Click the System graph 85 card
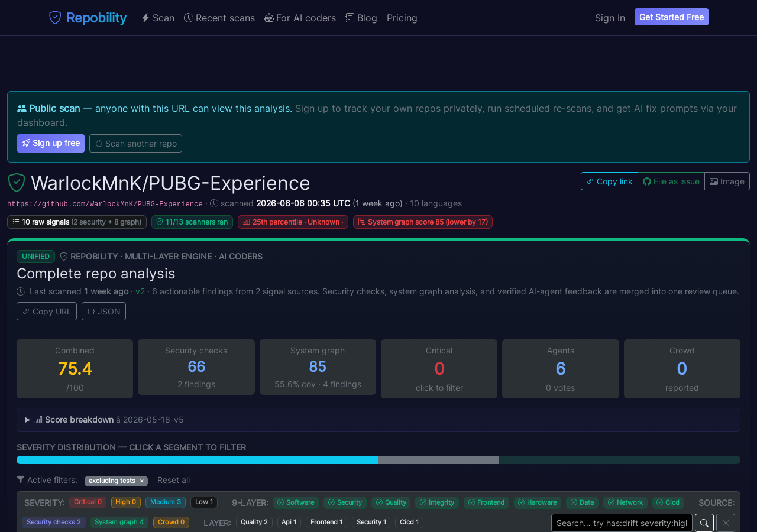757x532 pixels. [318, 367]
